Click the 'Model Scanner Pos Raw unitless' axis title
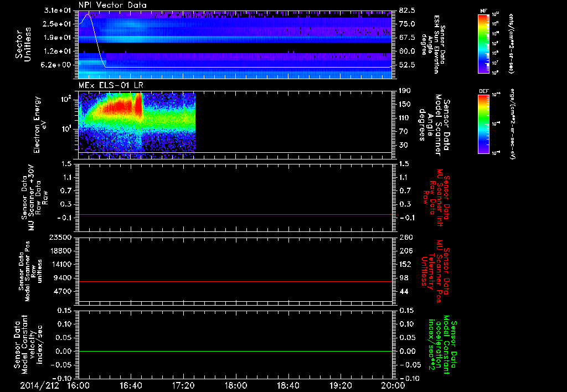 click(32, 271)
